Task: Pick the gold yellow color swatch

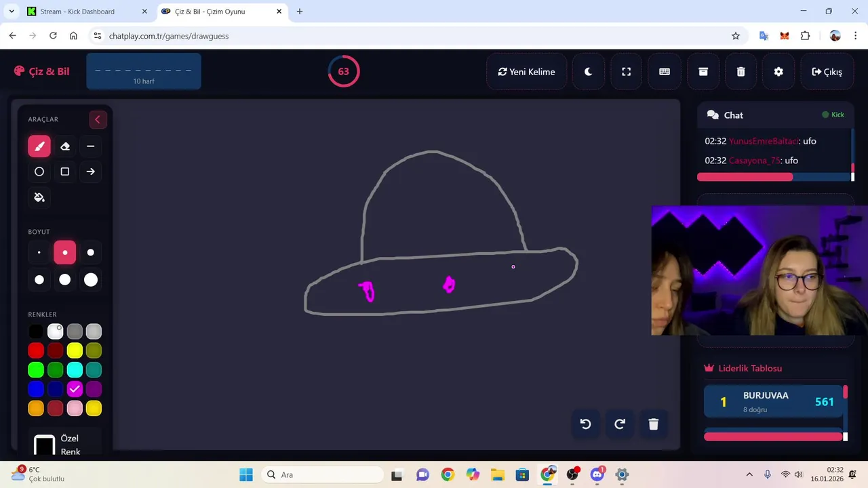Action: (x=94, y=408)
